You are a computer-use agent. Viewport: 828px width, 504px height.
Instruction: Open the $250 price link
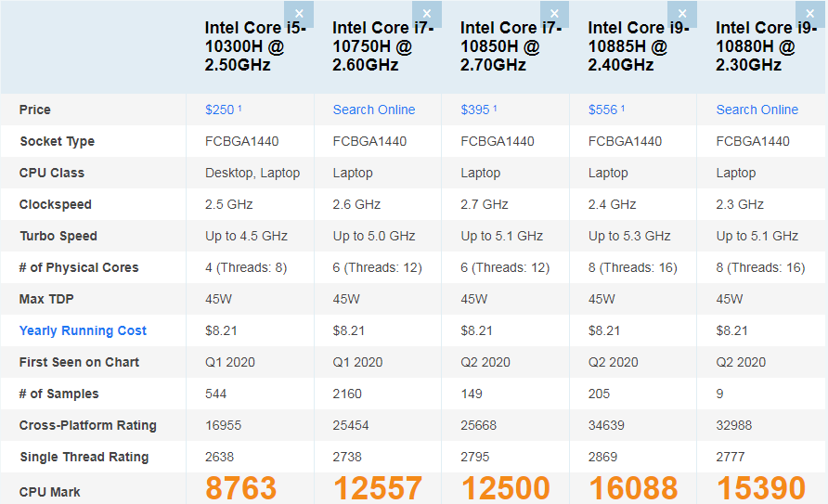pyautogui.click(x=220, y=110)
